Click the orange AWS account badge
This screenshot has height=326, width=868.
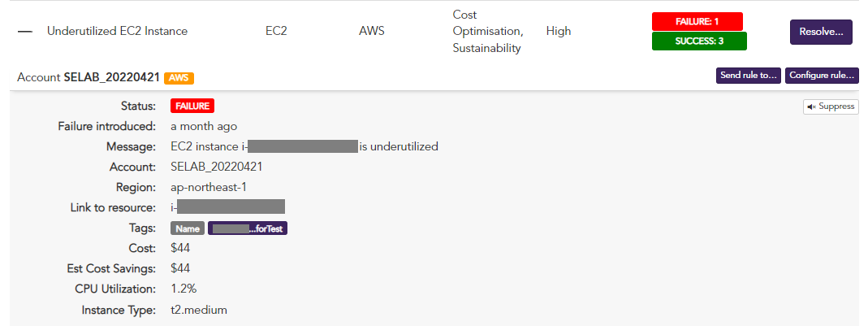[x=179, y=78]
